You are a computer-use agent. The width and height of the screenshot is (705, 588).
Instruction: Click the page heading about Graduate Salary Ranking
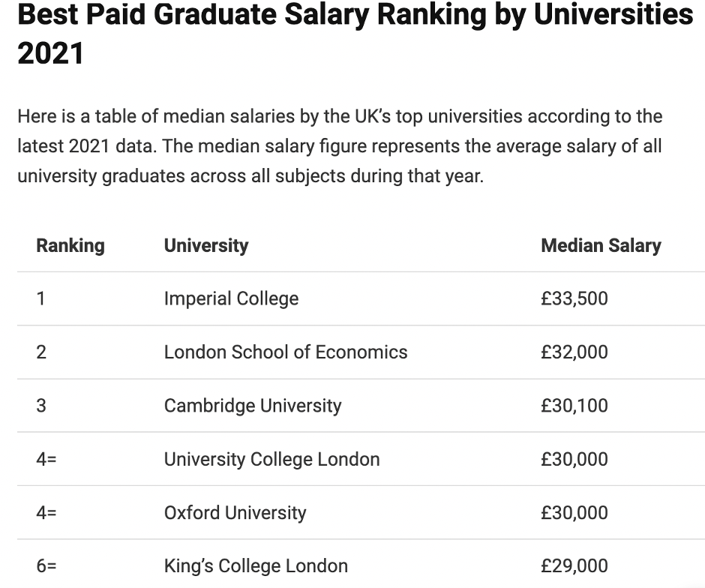click(x=355, y=34)
